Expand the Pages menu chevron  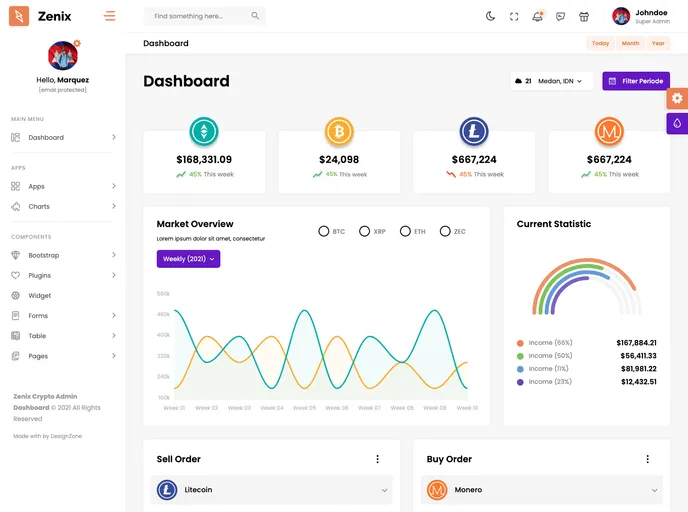tap(114, 356)
